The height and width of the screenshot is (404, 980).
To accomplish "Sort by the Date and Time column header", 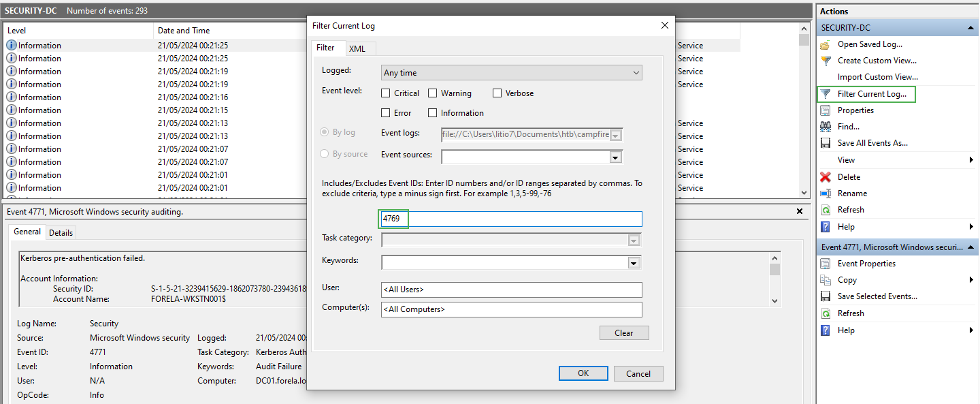I will pyautogui.click(x=229, y=31).
